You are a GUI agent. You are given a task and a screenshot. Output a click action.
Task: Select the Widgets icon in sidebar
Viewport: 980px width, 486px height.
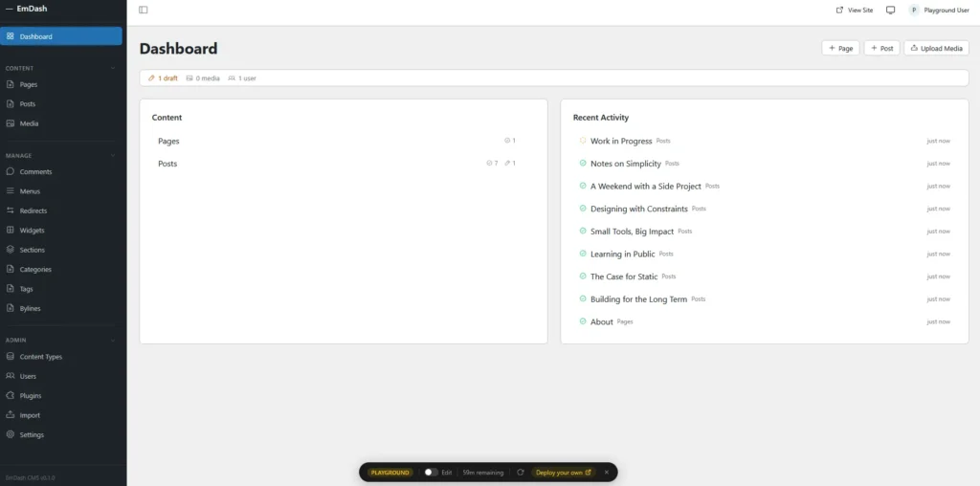coord(11,231)
